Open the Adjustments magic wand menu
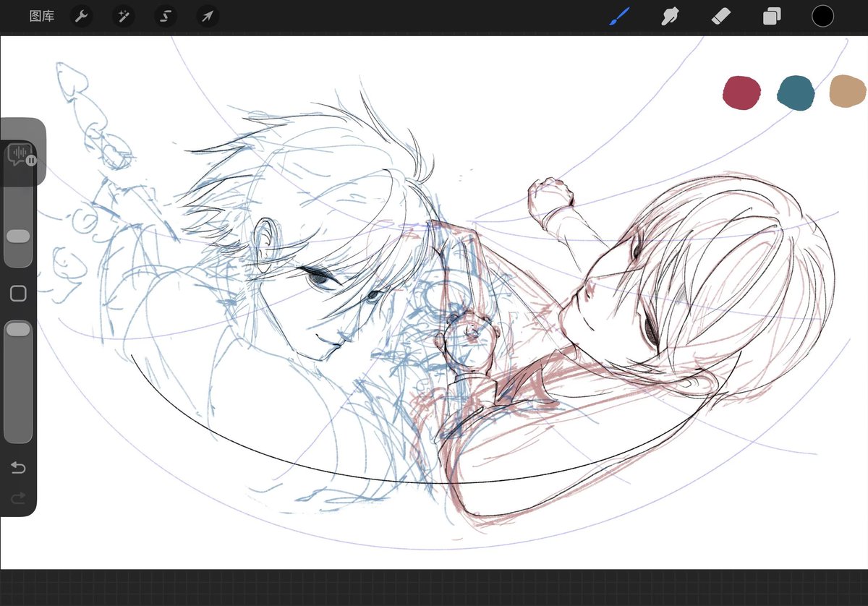Viewport: 868px width, 606px height. (x=123, y=17)
